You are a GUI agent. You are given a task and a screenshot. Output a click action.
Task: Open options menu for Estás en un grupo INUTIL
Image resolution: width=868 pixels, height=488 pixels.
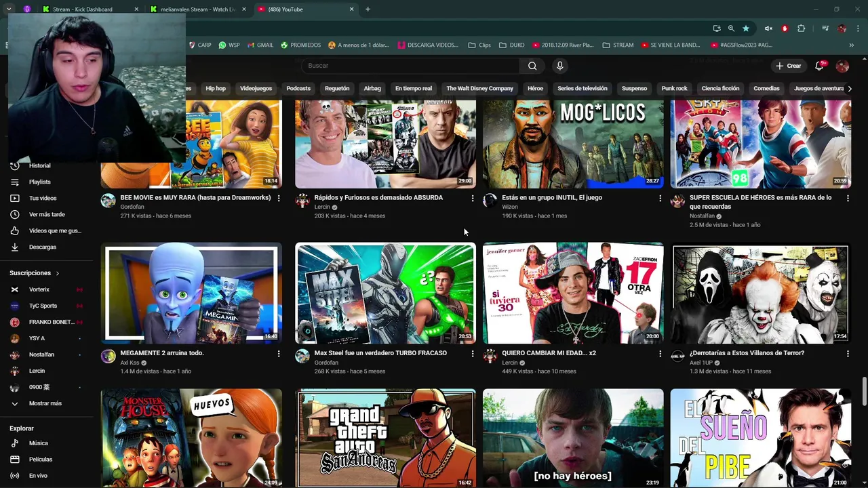point(660,198)
